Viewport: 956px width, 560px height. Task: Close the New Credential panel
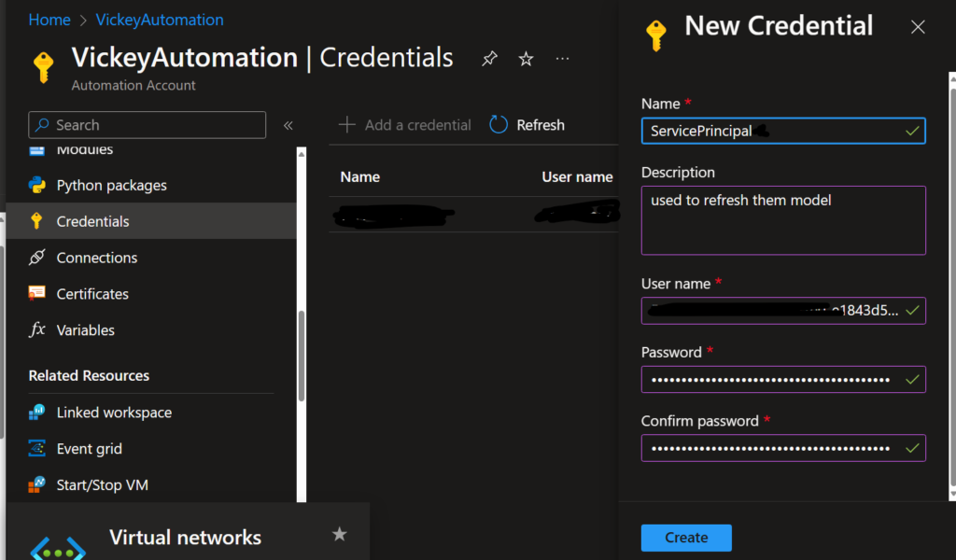pyautogui.click(x=918, y=27)
